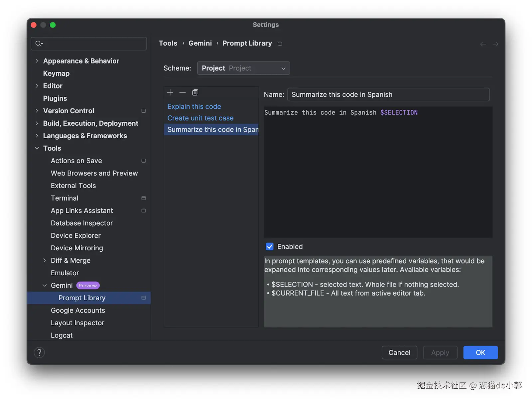Image resolution: width=532 pixels, height=400 pixels.
Task: Open the Terminal settings page
Action: pyautogui.click(x=65, y=198)
